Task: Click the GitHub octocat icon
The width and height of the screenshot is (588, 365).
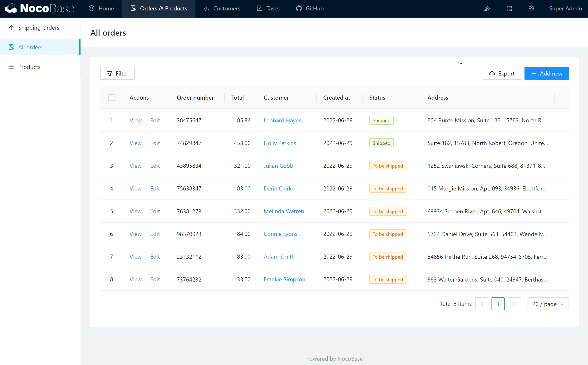Action: (299, 8)
